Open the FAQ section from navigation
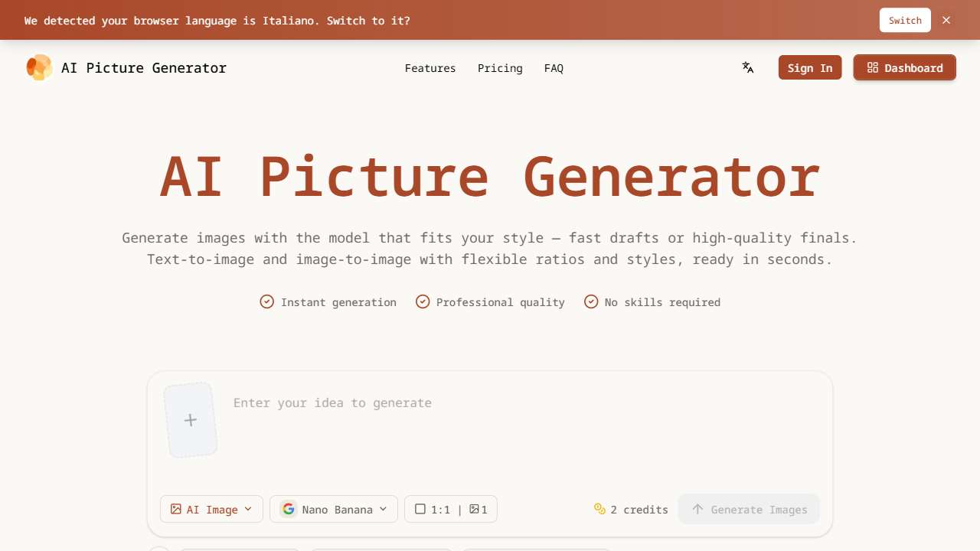 coord(554,68)
